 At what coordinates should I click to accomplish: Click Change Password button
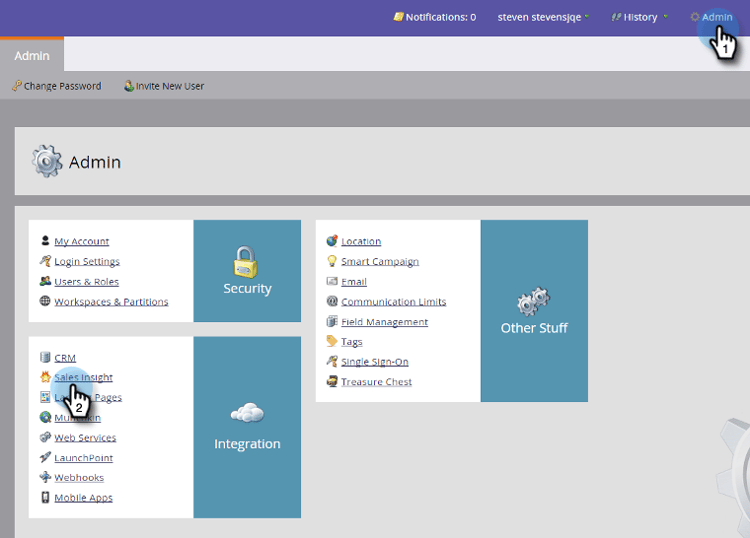pyautogui.click(x=57, y=86)
